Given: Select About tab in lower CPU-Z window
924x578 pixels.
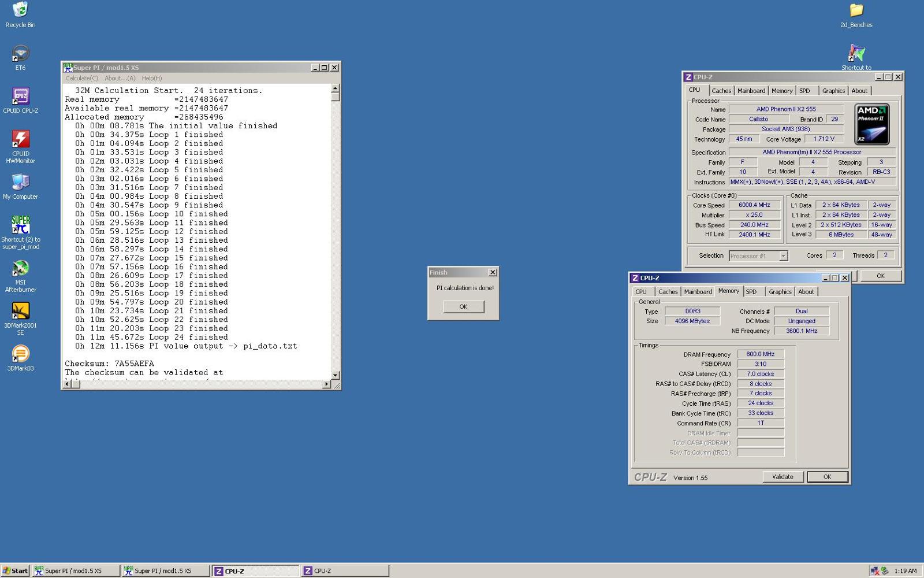Looking at the screenshot, I should coord(806,292).
